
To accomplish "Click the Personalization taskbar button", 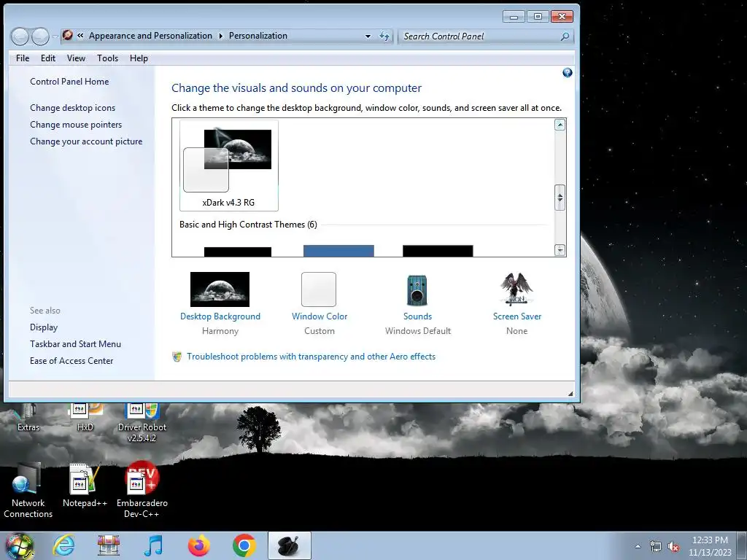I will pos(289,545).
